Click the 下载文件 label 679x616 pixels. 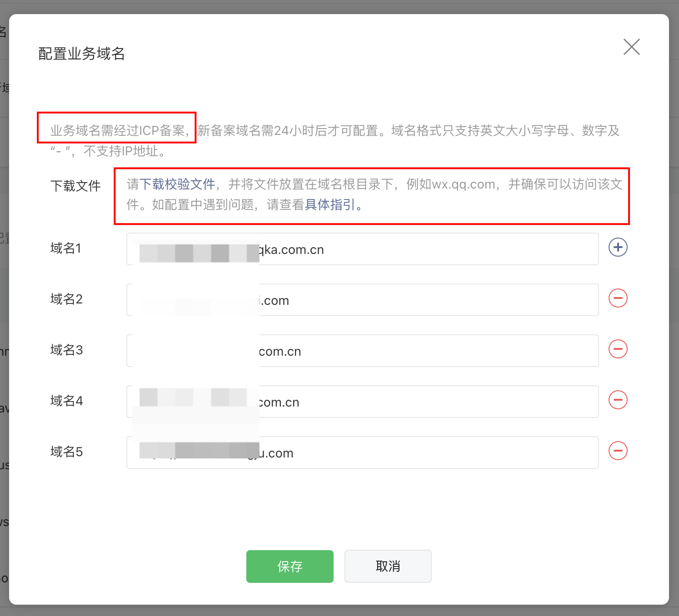click(x=75, y=186)
